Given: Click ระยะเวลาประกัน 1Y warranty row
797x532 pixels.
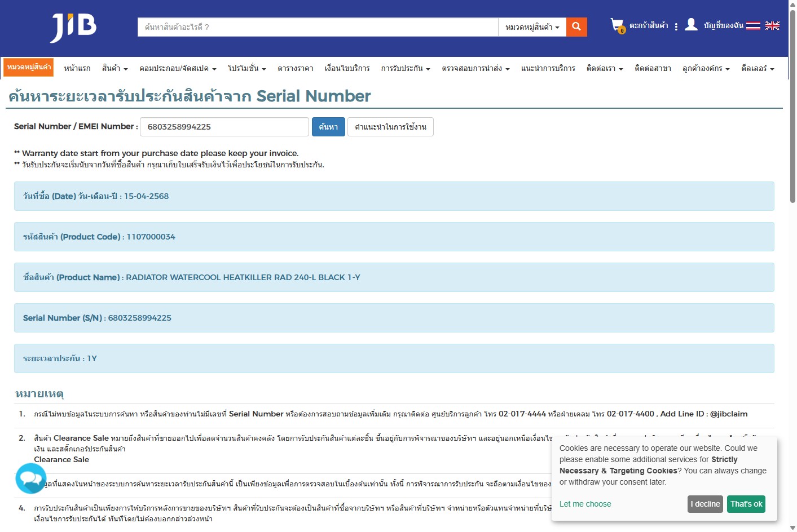Looking at the screenshot, I should click(x=394, y=358).
